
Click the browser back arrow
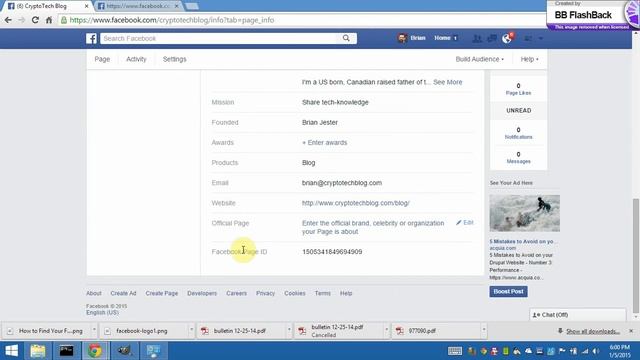click(8, 20)
